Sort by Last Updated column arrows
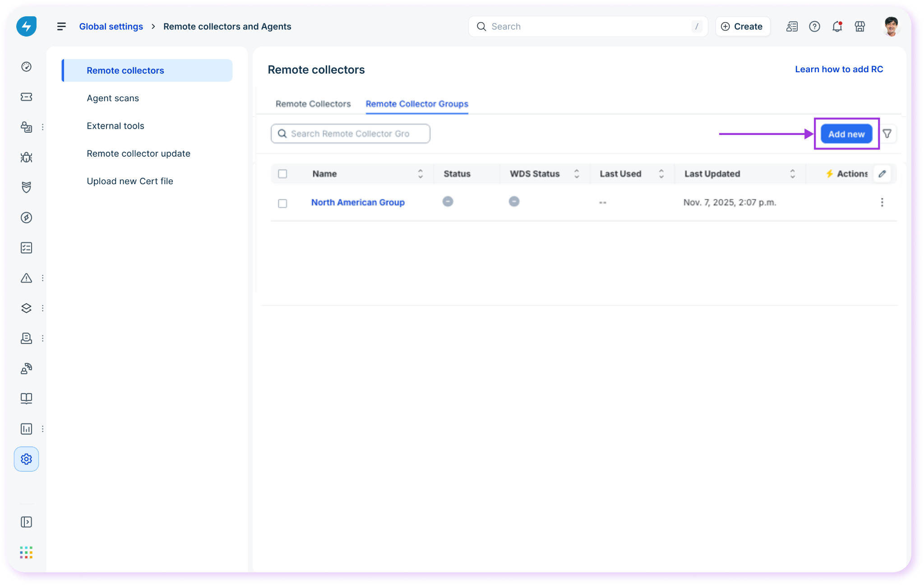924x585 pixels. [x=792, y=174]
